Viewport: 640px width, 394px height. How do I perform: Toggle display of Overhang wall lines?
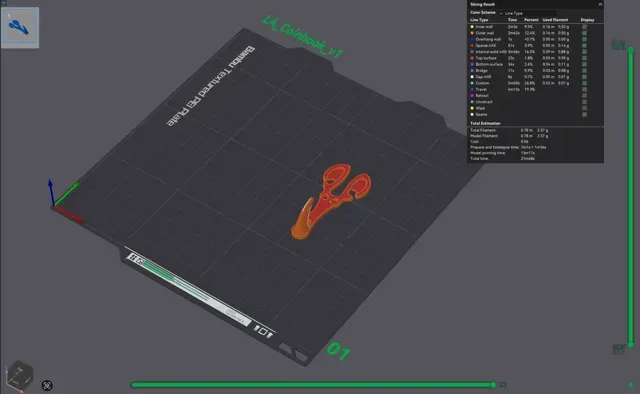[x=584, y=39]
